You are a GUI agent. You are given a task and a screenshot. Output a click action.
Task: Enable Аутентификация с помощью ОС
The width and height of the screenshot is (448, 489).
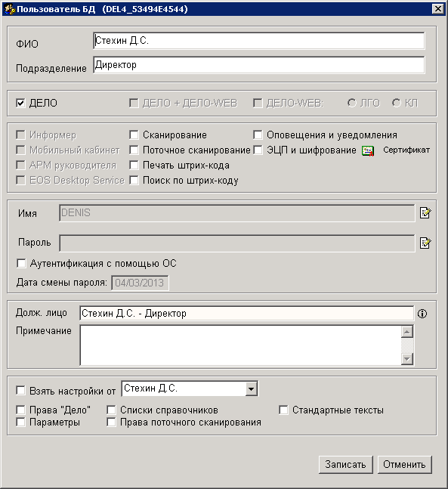point(21,264)
